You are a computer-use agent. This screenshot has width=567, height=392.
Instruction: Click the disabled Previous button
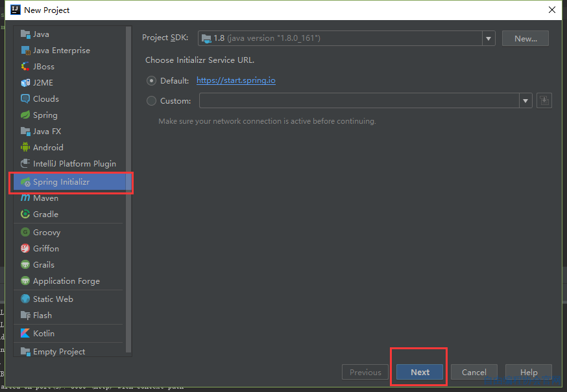(365, 372)
